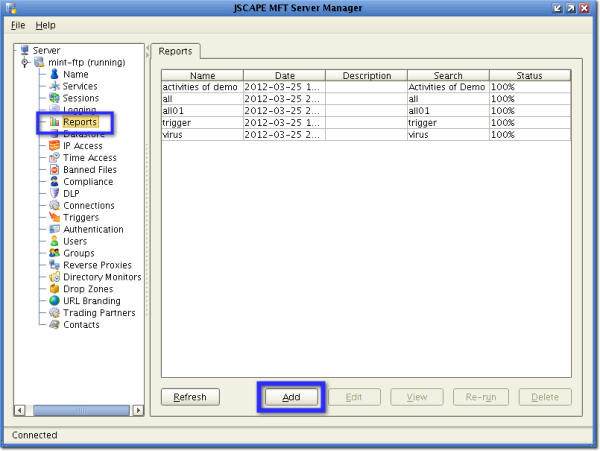Image resolution: width=600 pixels, height=451 pixels.
Task: Select the 'virus' report name cell
Action: (202, 135)
